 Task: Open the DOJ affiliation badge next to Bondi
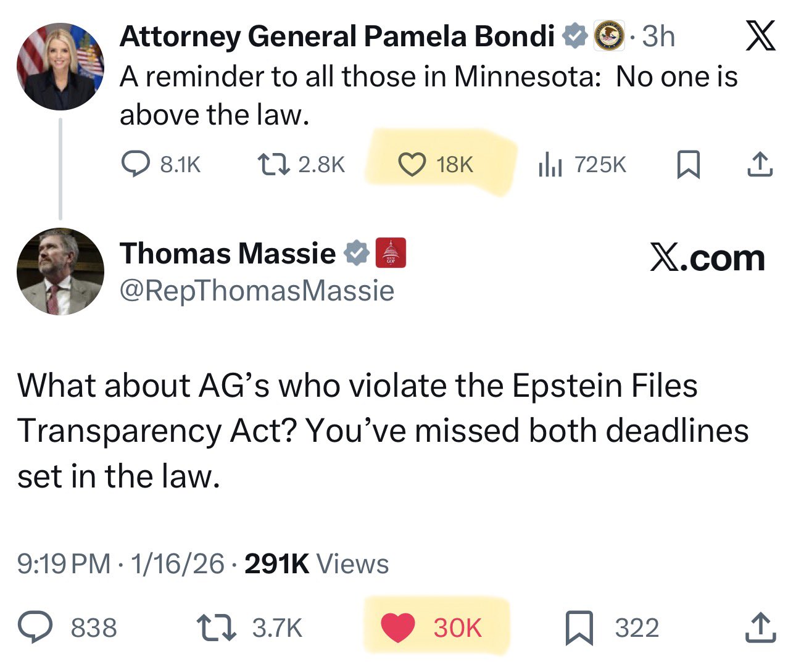[x=609, y=35]
